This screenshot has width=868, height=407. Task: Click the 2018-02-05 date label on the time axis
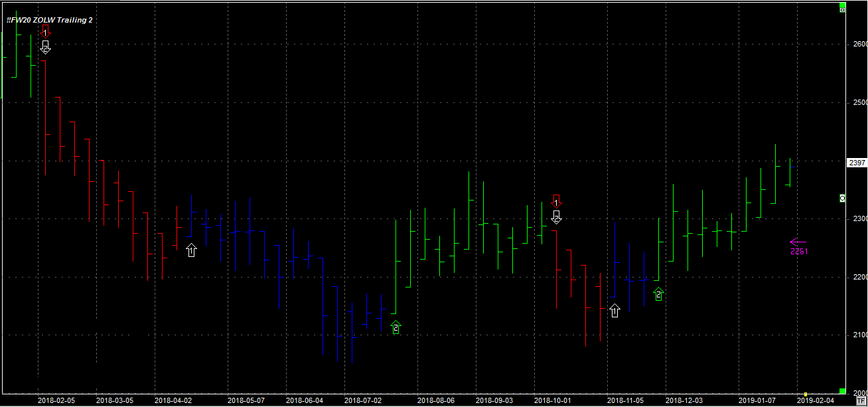coord(56,400)
